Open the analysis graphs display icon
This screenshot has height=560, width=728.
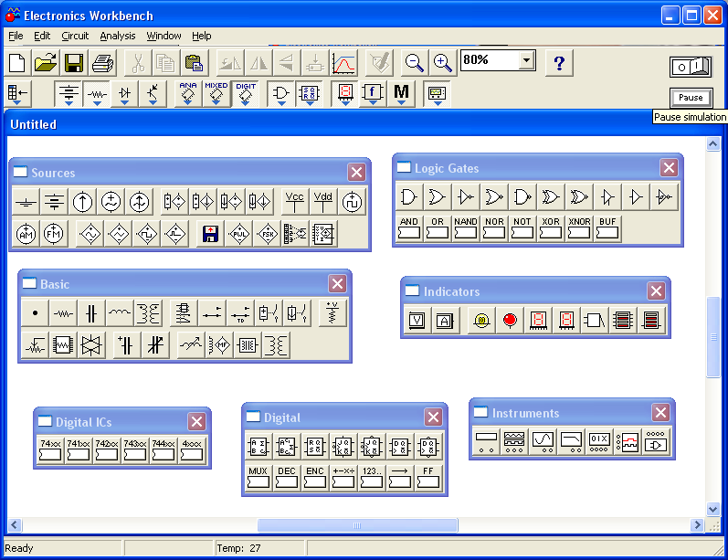343,63
